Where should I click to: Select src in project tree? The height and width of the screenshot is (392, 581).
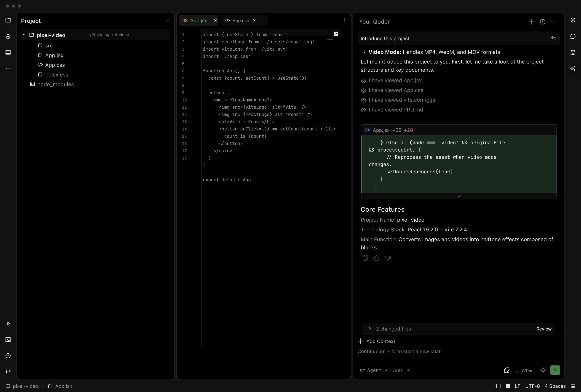click(49, 45)
